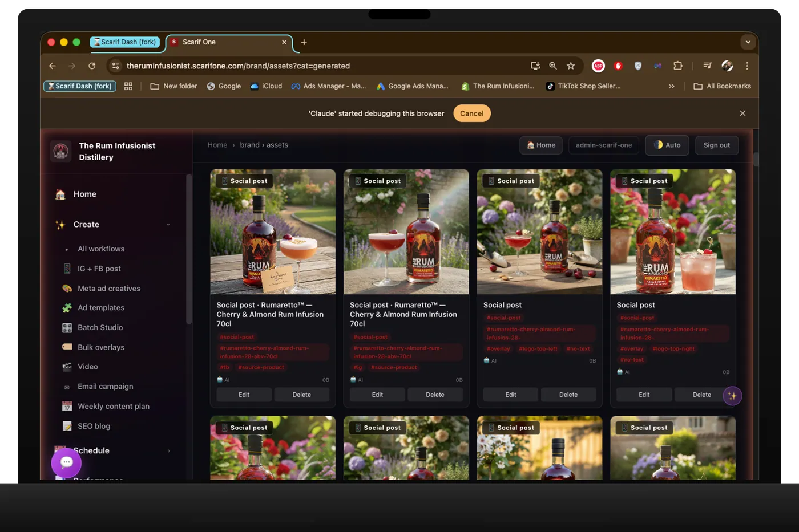
Task: Open the New folder bookmark
Action: pos(174,86)
